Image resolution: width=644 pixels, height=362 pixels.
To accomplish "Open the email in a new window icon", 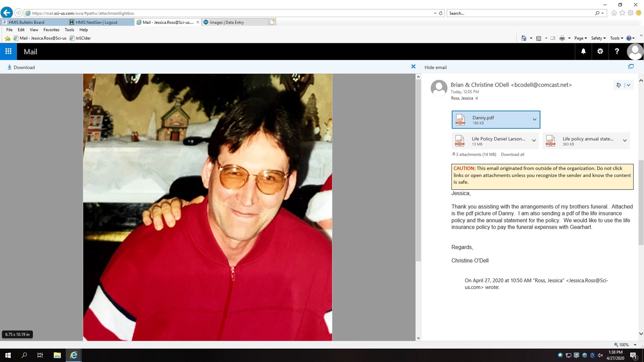I will tap(631, 66).
